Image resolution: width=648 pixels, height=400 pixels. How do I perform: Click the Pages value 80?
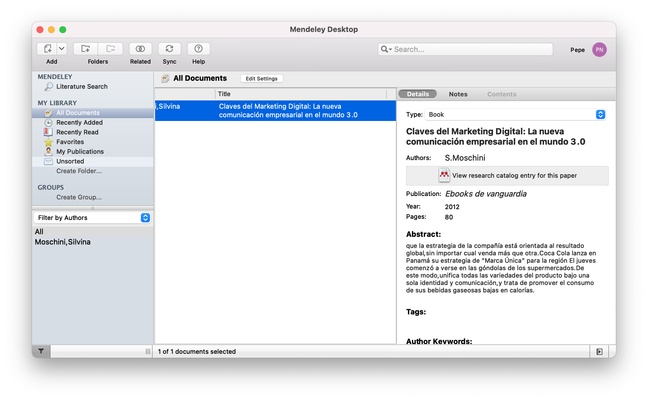click(449, 217)
